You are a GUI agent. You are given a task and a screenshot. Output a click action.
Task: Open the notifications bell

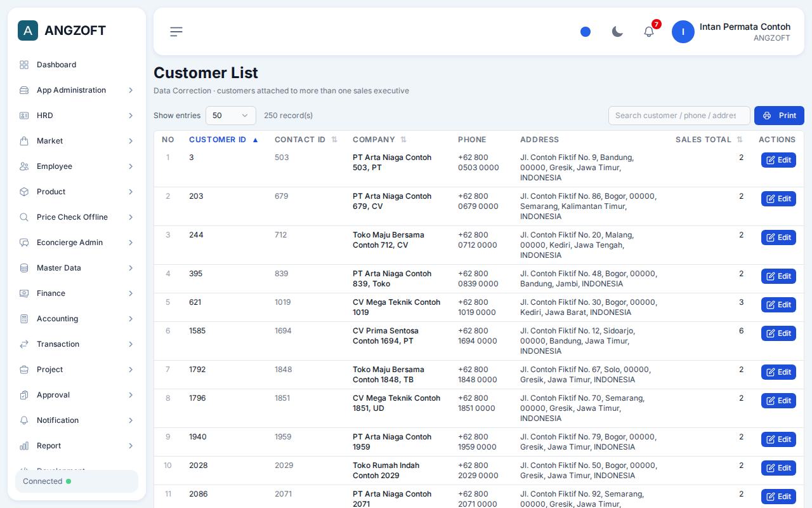(649, 32)
